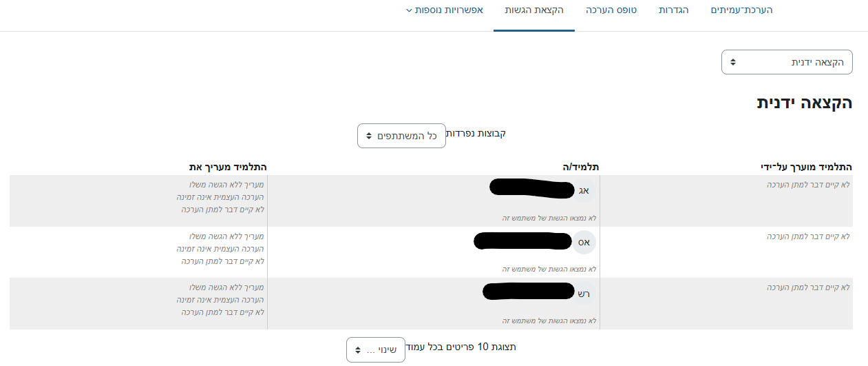This screenshot has height=366, width=868.
Task: Expand the כל המשתתפים groups dropdown
Action: click(x=401, y=136)
